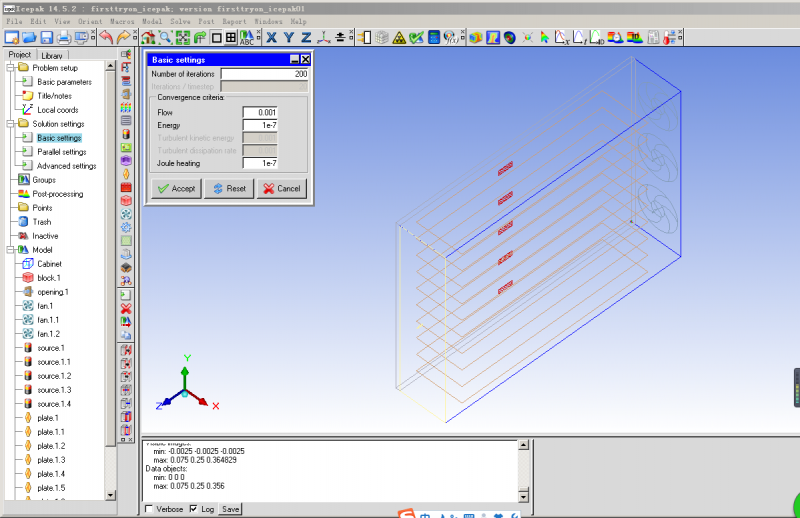Click the Print screen printer icon
This screenshot has height=518, width=800.
click(x=64, y=37)
